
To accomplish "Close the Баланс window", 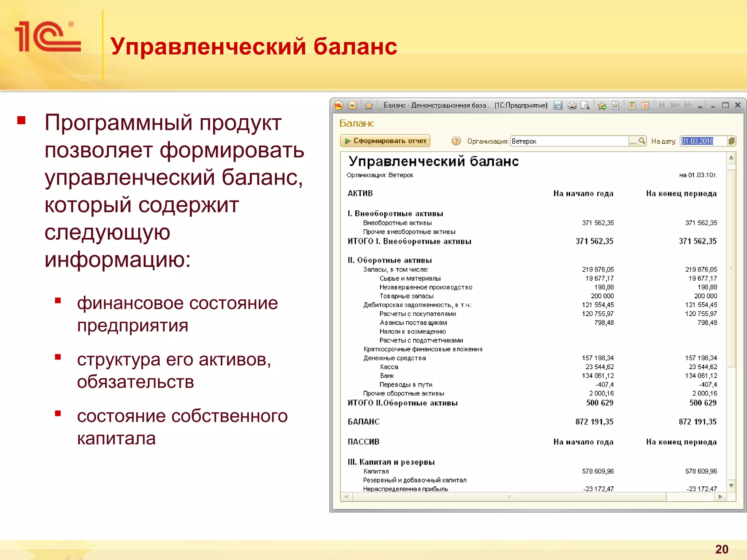I will coord(738,105).
